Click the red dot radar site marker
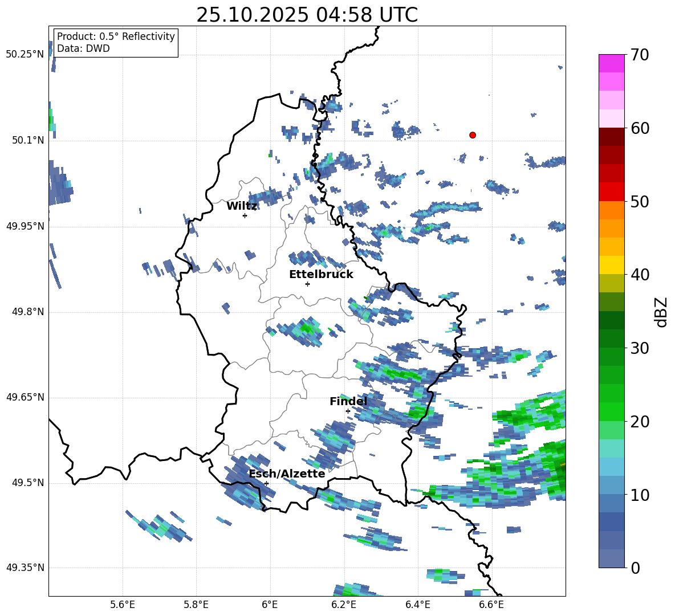The width and height of the screenshot is (675, 616). point(472,135)
